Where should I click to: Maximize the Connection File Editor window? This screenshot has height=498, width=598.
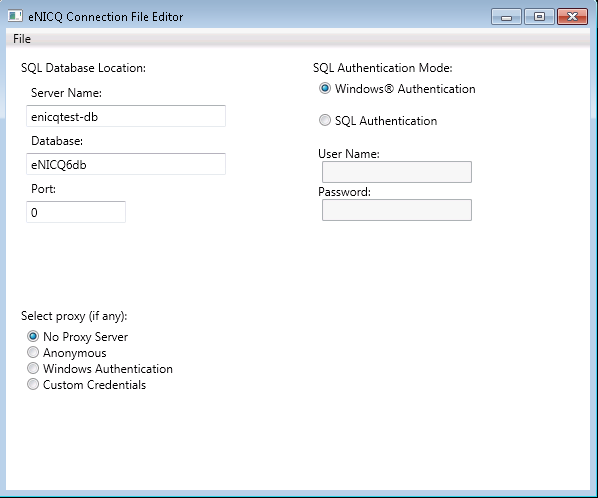(539, 17)
